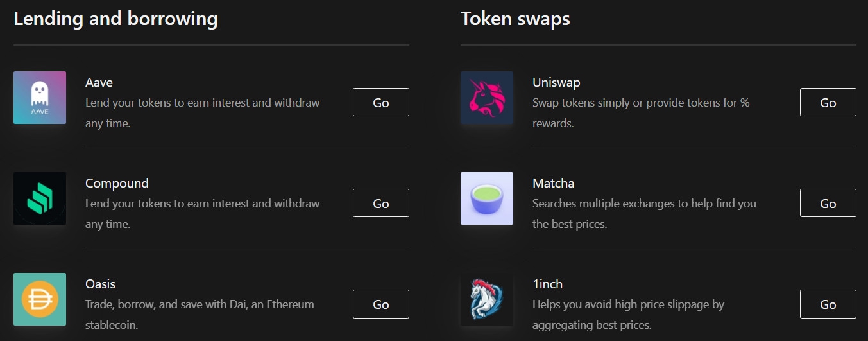Click the Token swaps heading
This screenshot has width=868, height=341.
coord(515,19)
